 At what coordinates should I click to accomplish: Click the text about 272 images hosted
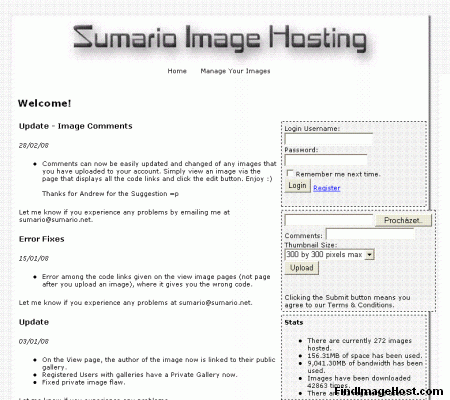coord(359,344)
